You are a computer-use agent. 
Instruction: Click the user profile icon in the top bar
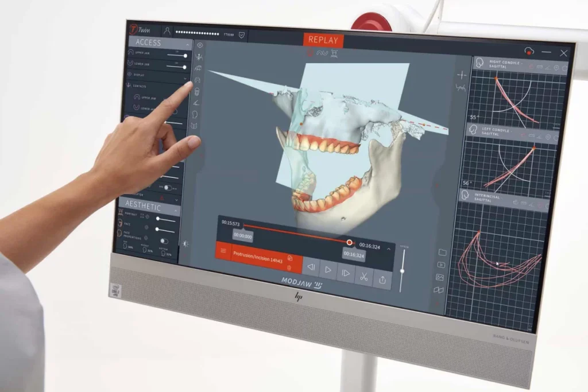(x=167, y=31)
